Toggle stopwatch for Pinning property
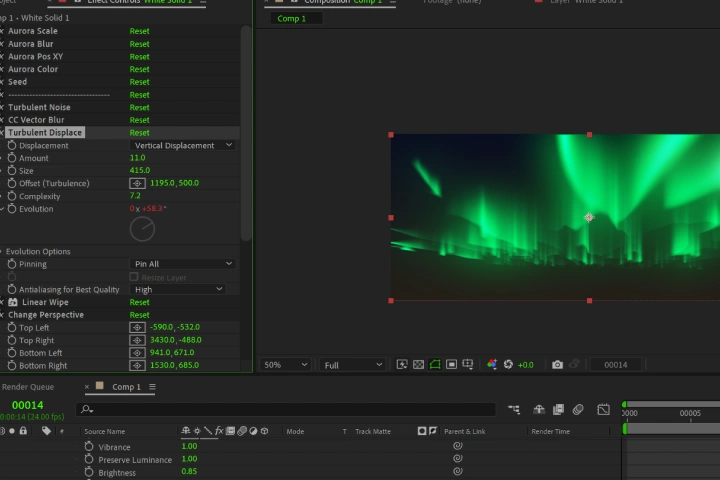Image resolution: width=720 pixels, height=480 pixels. point(12,264)
